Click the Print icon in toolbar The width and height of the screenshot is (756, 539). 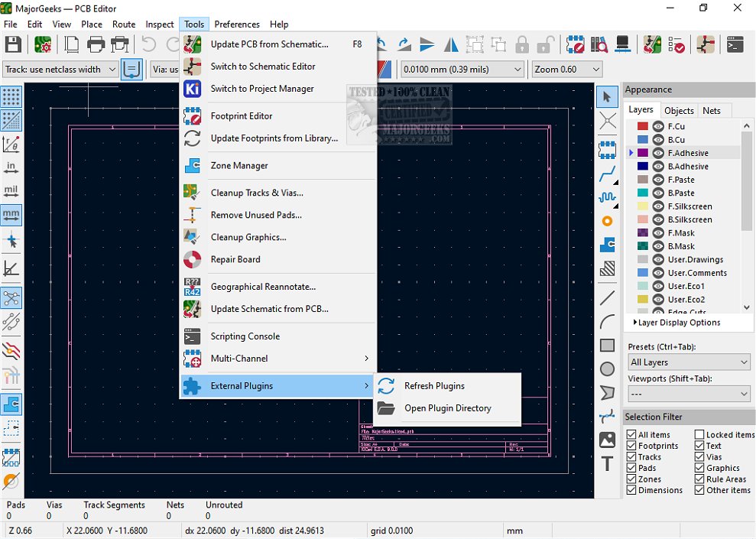[x=96, y=45]
